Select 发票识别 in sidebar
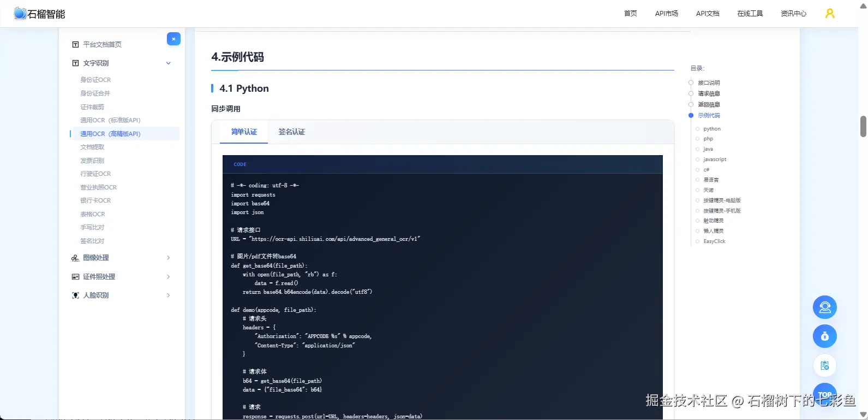 point(92,161)
